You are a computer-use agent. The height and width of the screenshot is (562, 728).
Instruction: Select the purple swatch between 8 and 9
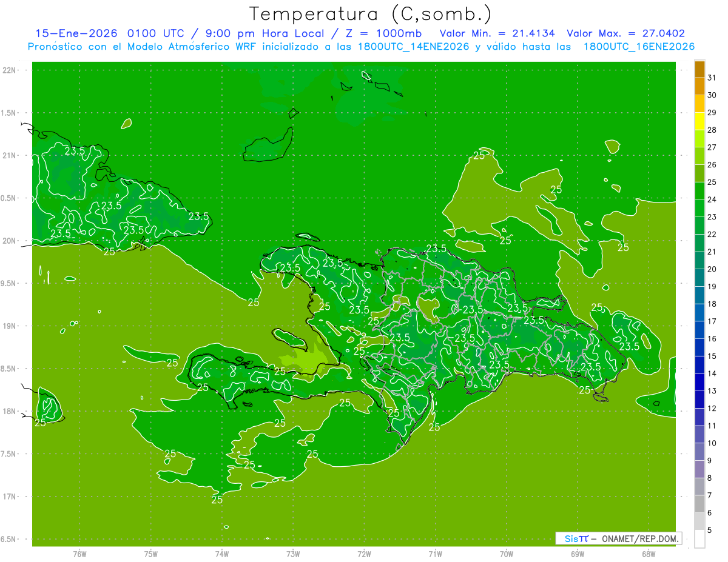tap(699, 469)
